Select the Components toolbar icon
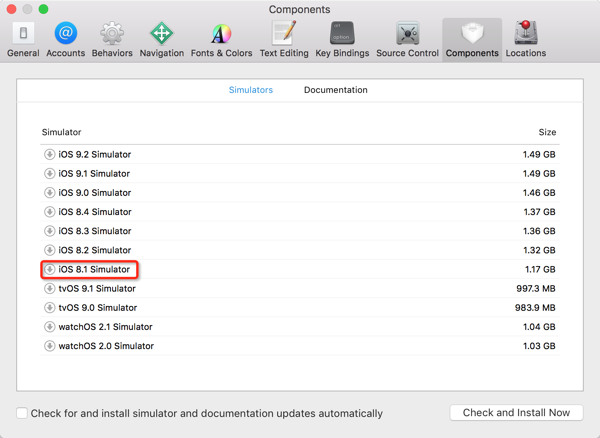 (x=472, y=39)
